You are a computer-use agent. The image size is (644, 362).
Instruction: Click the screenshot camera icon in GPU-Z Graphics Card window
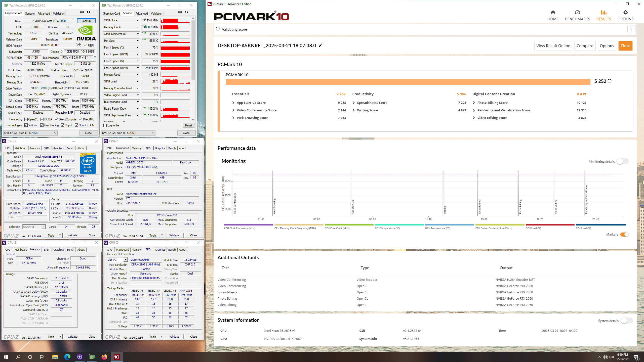(82, 12)
